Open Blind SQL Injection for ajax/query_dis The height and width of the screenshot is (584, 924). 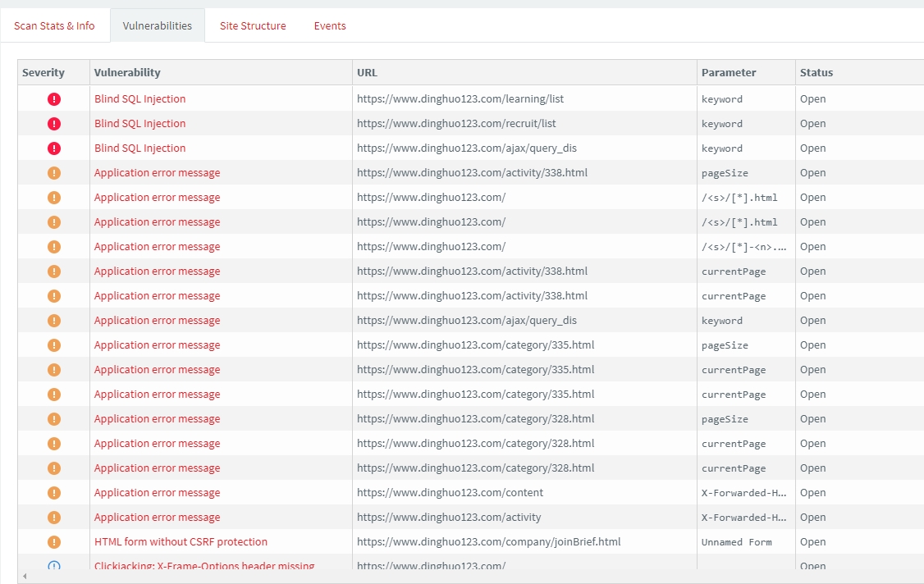140,148
